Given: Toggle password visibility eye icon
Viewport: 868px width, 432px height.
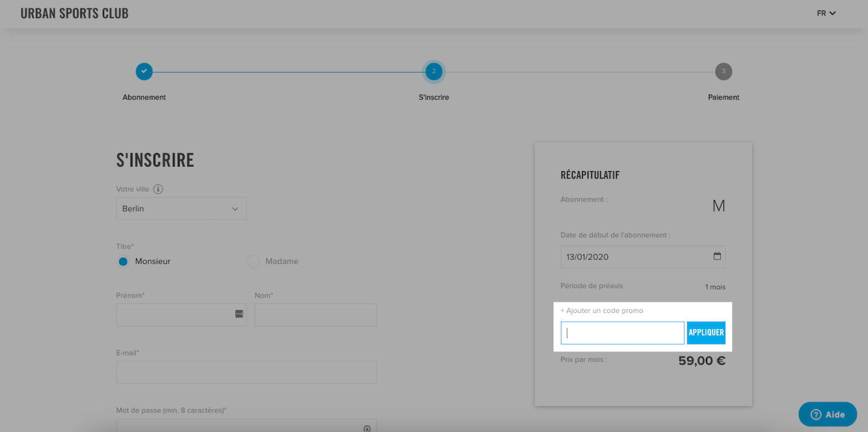Looking at the screenshot, I should 367,428.
